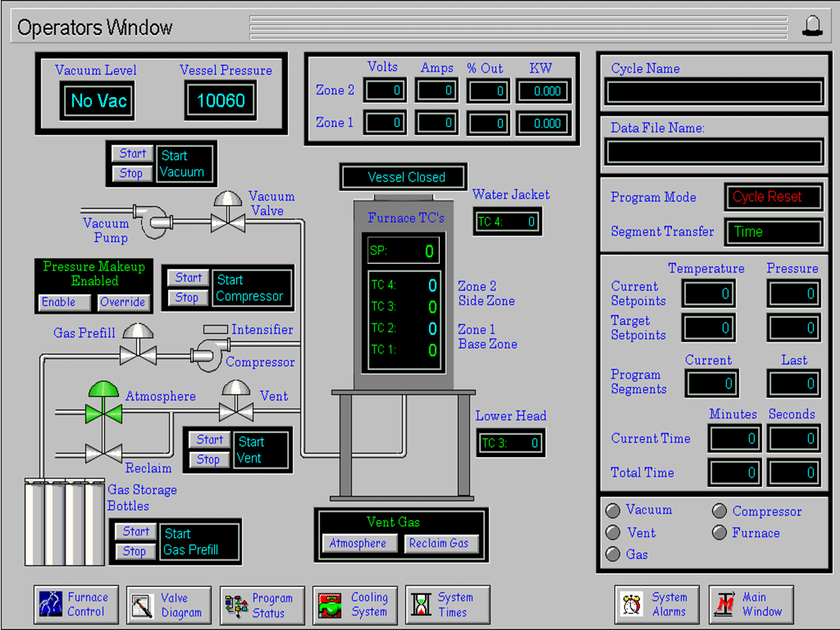
Task: Toggle the Vacuum status indicator light
Action: (613, 511)
